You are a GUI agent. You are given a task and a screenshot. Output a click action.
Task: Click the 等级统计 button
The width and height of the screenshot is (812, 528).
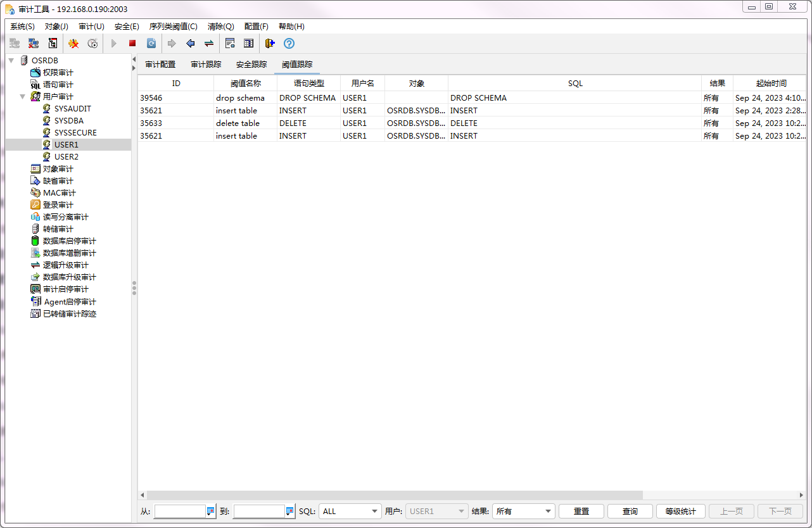680,512
